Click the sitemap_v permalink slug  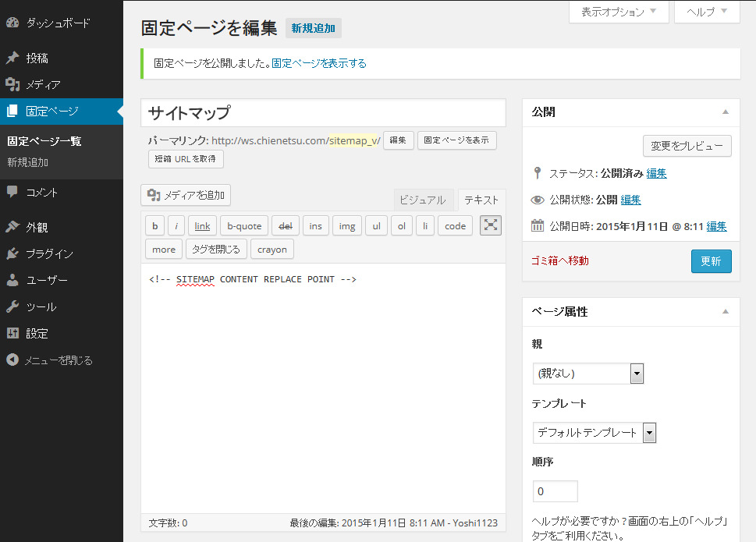tap(353, 140)
